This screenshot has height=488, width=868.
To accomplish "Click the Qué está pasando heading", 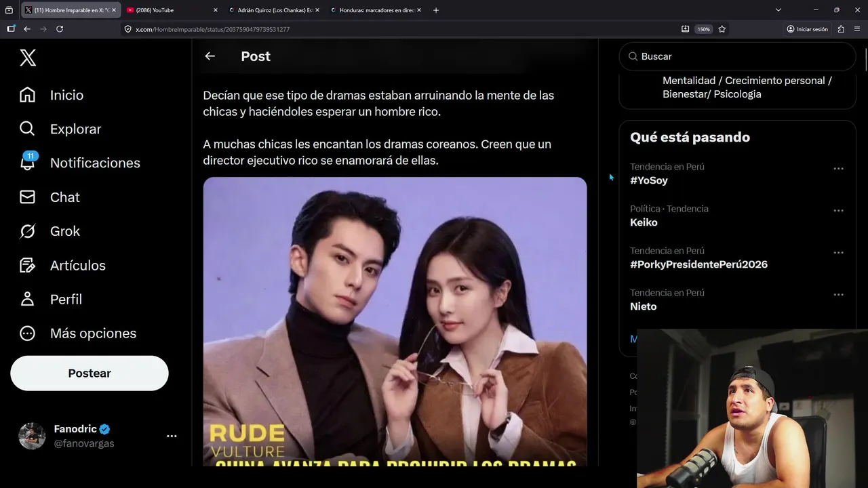I will [690, 137].
